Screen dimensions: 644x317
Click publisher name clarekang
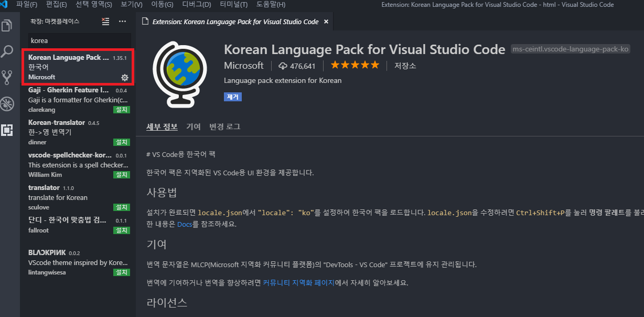[x=41, y=110]
